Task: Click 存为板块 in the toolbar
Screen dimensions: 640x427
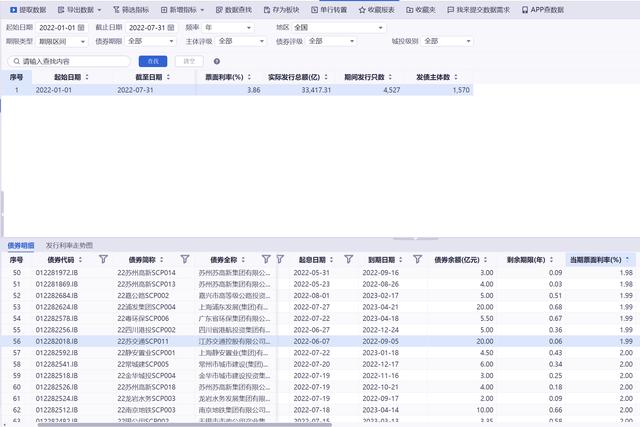Action: pos(282,9)
